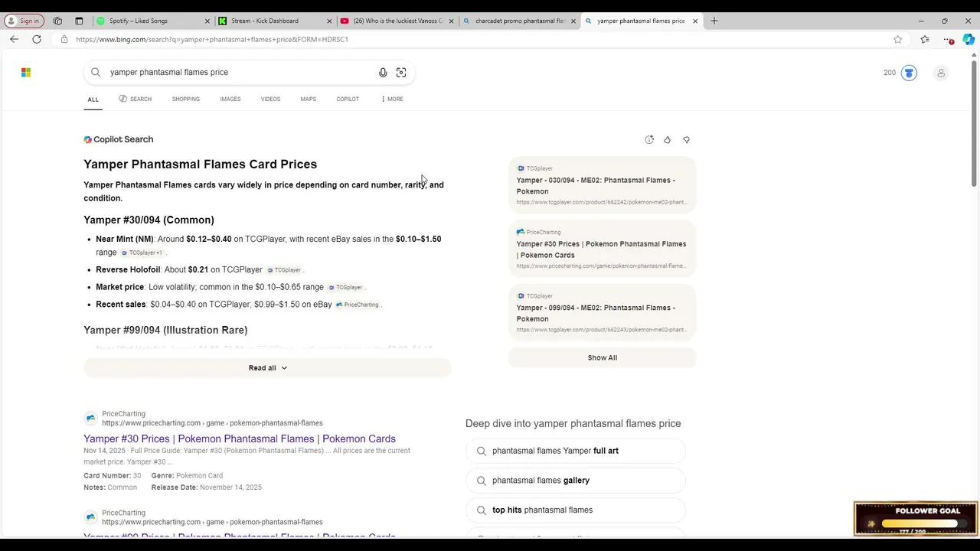
Task: Go back with the browser back arrow
Action: point(15,39)
